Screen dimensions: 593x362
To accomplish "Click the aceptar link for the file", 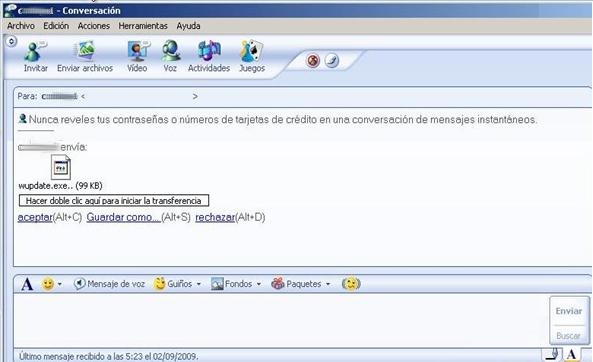I will pyautogui.click(x=35, y=217).
